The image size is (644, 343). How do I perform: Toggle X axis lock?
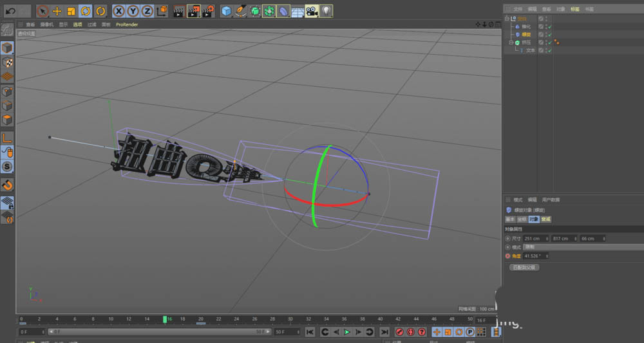pos(118,11)
